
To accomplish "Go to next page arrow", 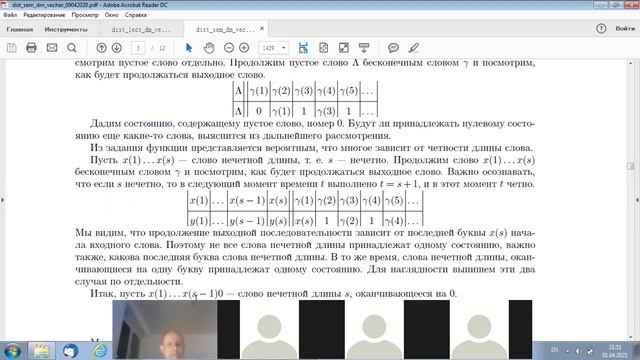I will 117,48.
